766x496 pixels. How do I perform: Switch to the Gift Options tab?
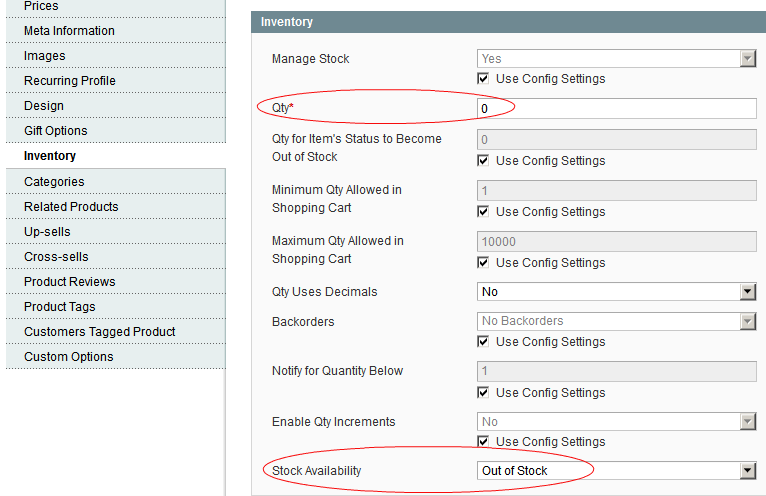click(x=116, y=130)
